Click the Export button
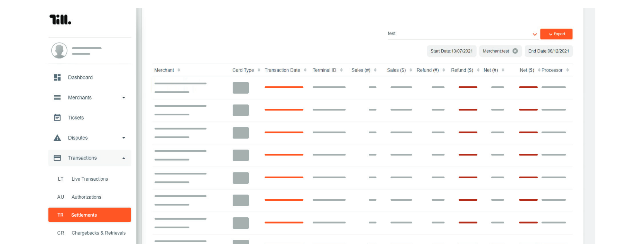This screenshot has height=247, width=644. (556, 34)
